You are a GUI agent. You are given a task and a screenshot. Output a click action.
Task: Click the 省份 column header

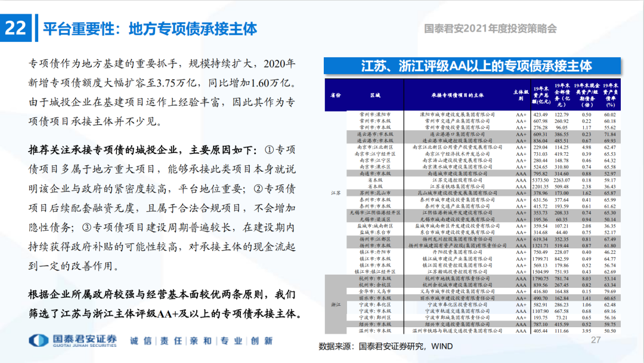click(x=336, y=95)
